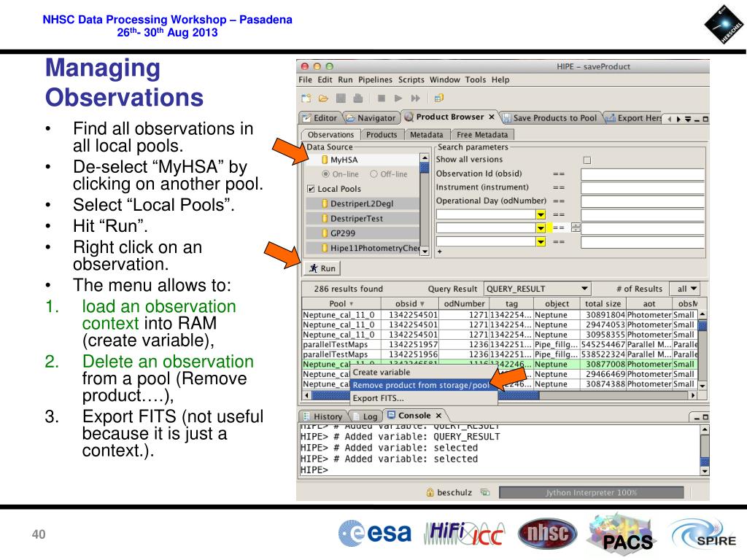Image resolution: width=747 pixels, height=560 pixels.
Task: Click the Jython Interpreter progress bar
Action: tap(591, 492)
